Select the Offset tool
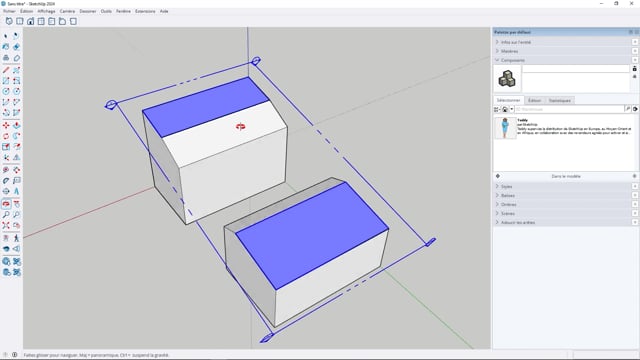Image resolution: width=640 pixels, height=360 pixels. (x=16, y=147)
